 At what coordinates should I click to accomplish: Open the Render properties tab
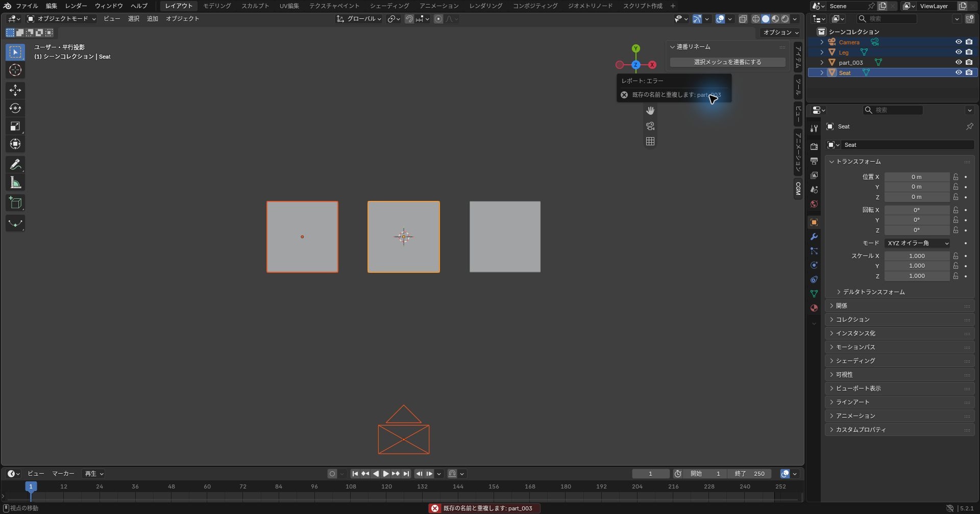click(814, 147)
